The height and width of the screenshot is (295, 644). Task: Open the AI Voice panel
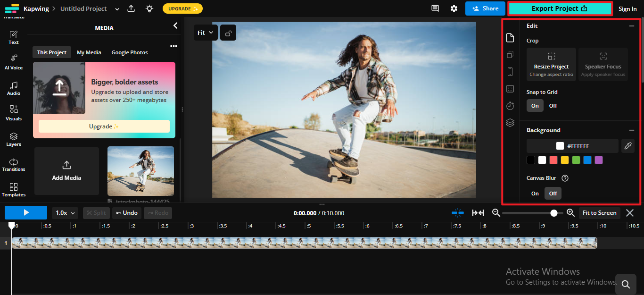click(x=14, y=62)
